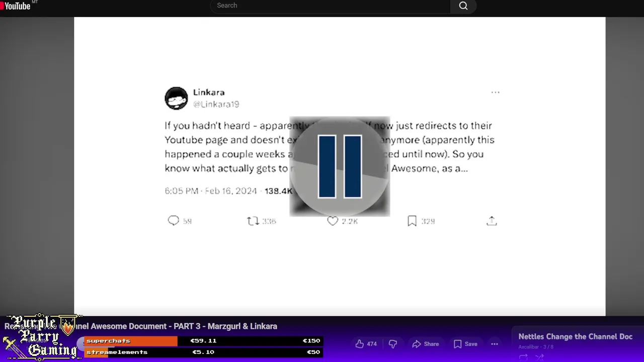Image resolution: width=644 pixels, height=362 pixels.
Task: Open the video's more actions ellipsis
Action: [x=495, y=344]
